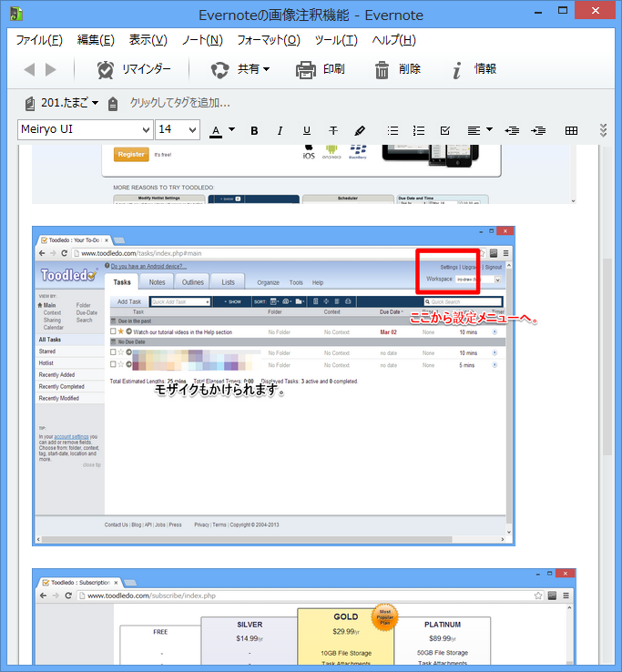Open the ノート(N) menu

coord(202,40)
